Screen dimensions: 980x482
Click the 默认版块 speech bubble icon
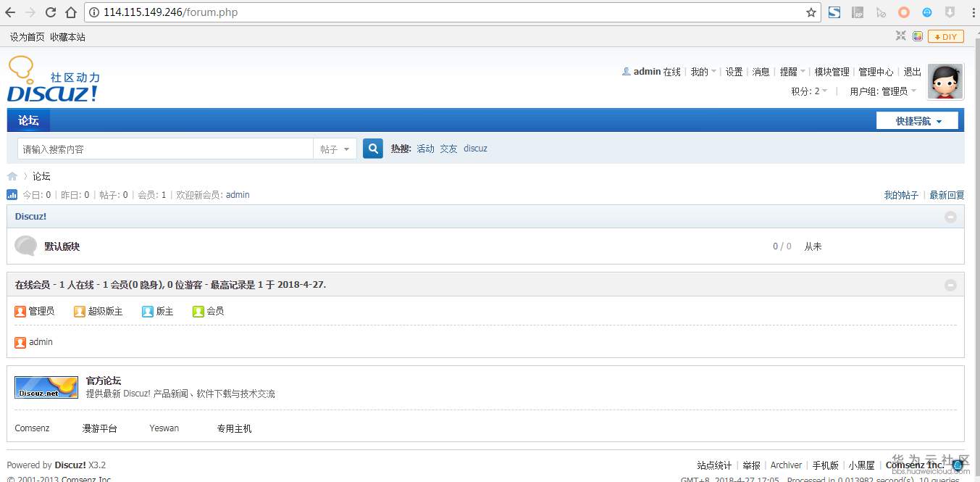pos(25,246)
